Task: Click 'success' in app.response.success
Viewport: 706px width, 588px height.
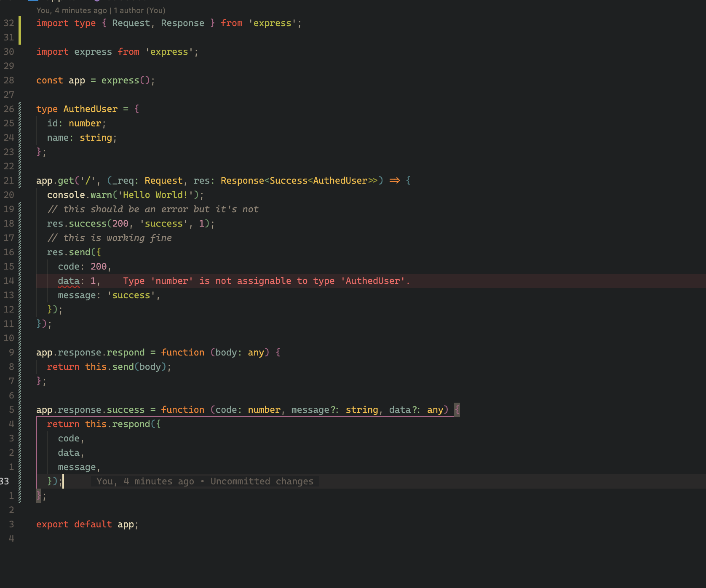Action: 126,410
